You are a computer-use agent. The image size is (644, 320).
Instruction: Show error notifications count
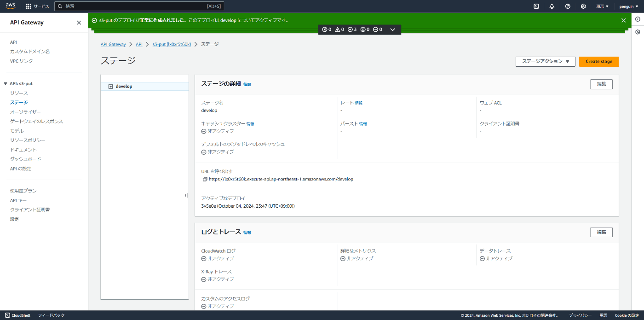pyautogui.click(x=327, y=29)
